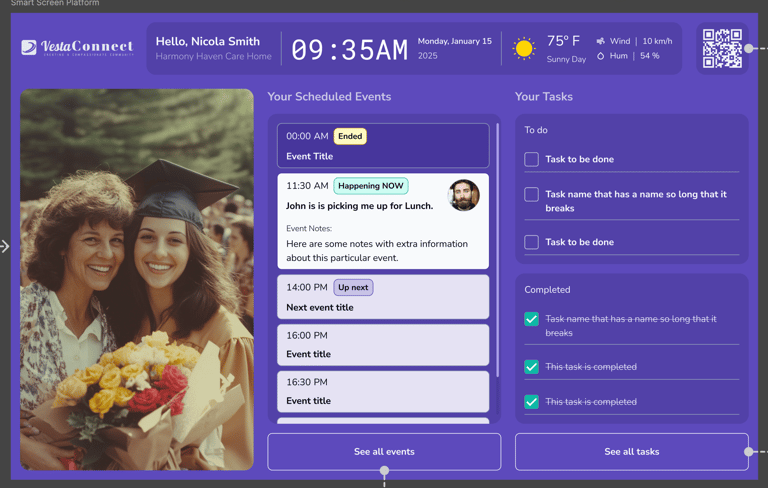Click the 'Completed' section label
Image resolution: width=768 pixels, height=488 pixels.
(x=547, y=290)
